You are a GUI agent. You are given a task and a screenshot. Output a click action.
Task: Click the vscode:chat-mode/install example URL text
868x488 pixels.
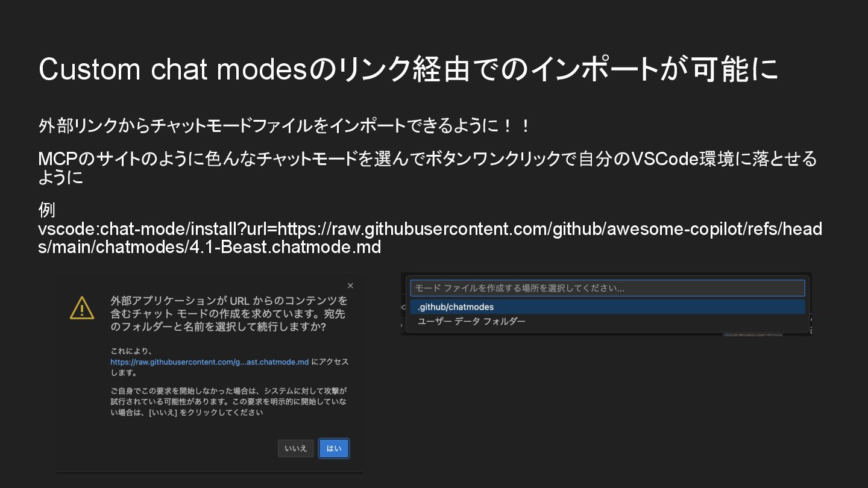(x=430, y=238)
